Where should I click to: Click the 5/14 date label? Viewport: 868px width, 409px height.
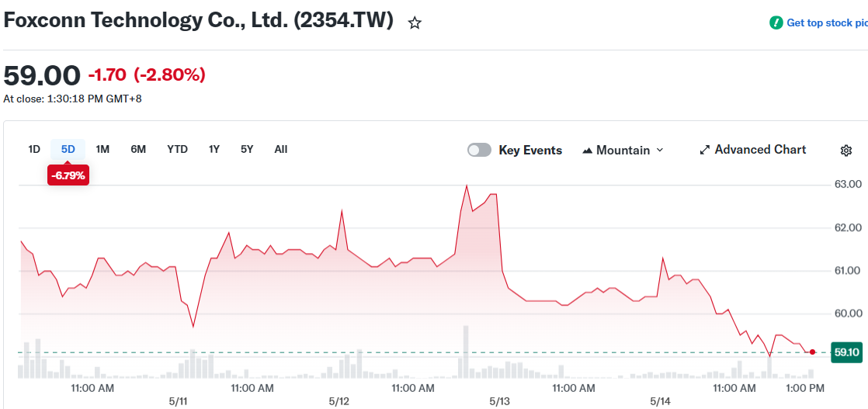(661, 400)
